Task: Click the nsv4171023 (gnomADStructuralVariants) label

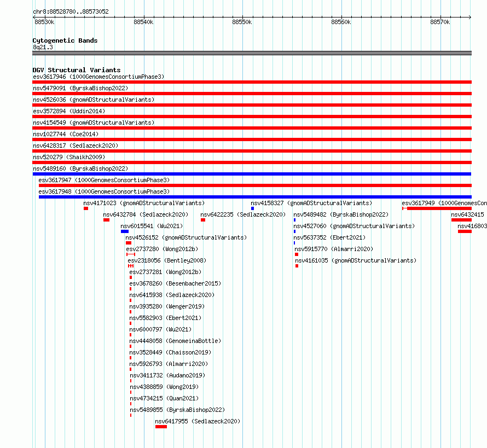Action: pyautogui.click(x=144, y=203)
